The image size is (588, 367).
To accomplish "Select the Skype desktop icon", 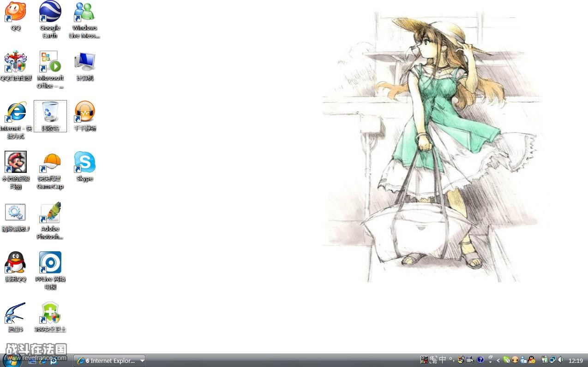I will 84,166.
